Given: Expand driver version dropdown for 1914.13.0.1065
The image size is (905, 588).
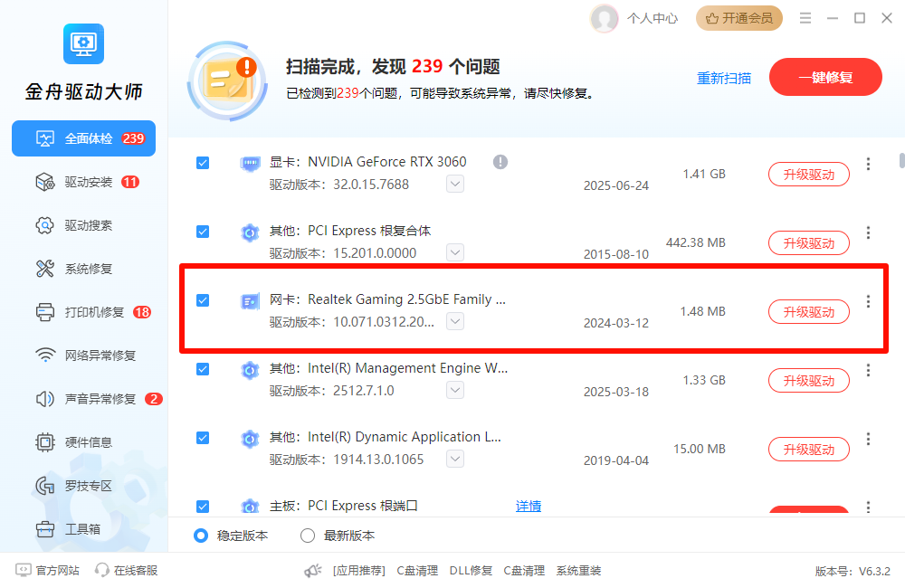Looking at the screenshot, I should [455, 459].
